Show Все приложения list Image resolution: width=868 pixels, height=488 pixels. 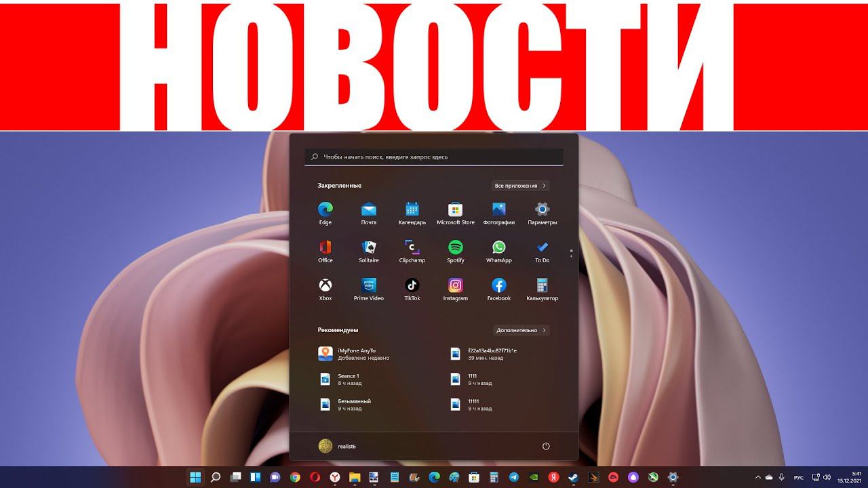(x=520, y=186)
